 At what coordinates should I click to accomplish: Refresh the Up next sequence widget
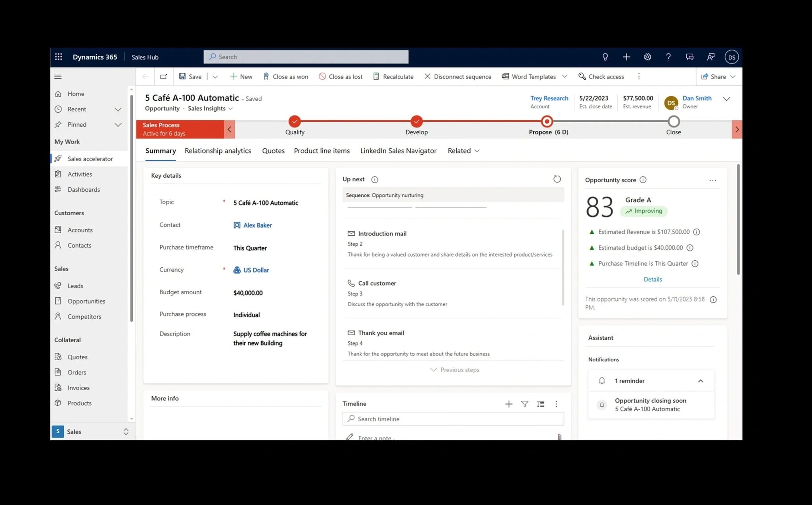557,179
